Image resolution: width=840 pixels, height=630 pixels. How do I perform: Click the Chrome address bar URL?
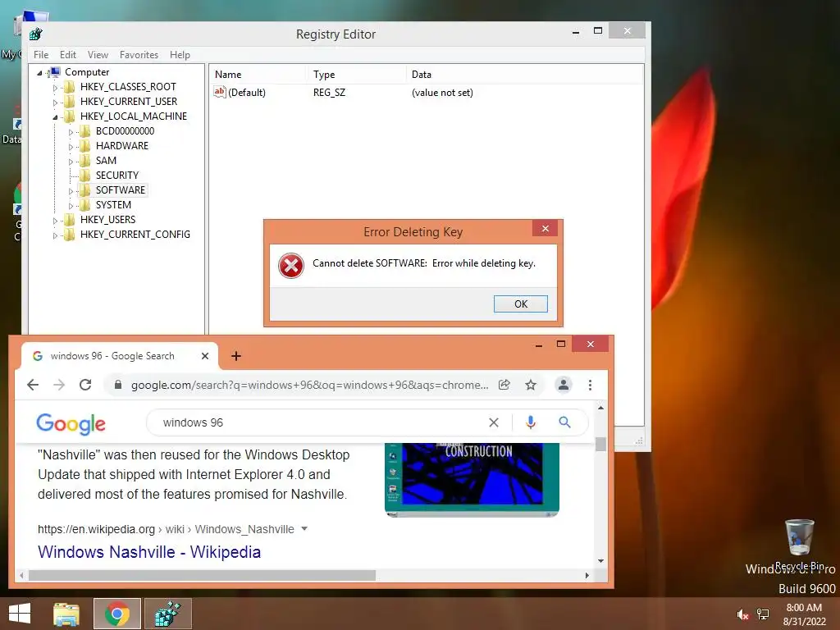point(309,386)
